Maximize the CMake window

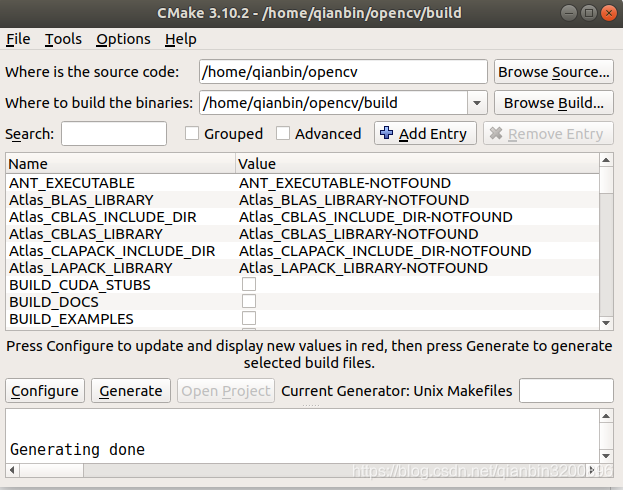(588, 13)
